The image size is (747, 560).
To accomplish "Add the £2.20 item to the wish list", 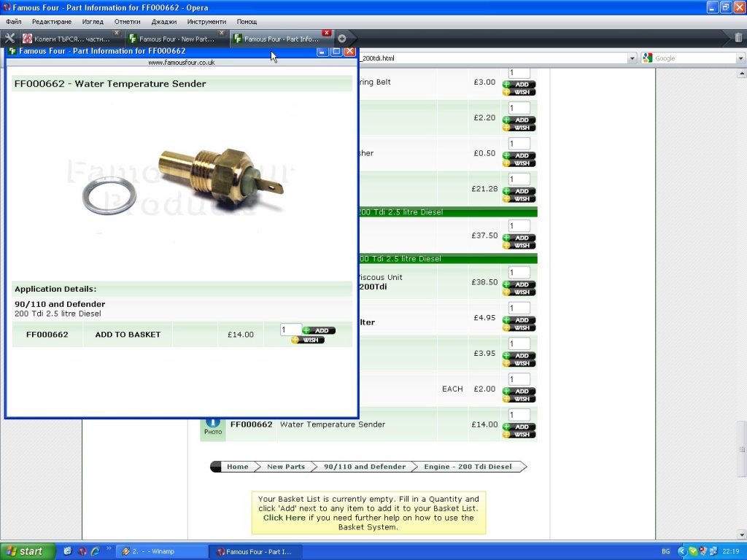I will pos(519,128).
